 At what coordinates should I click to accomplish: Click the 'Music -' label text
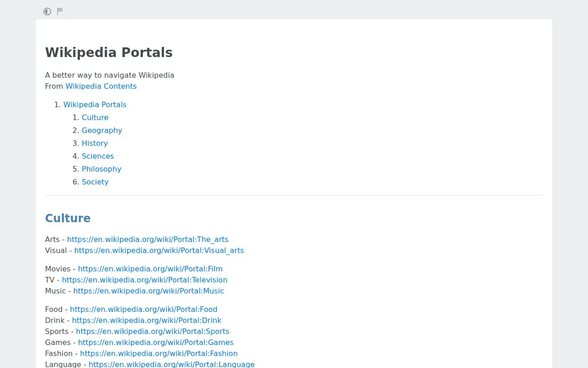point(58,291)
